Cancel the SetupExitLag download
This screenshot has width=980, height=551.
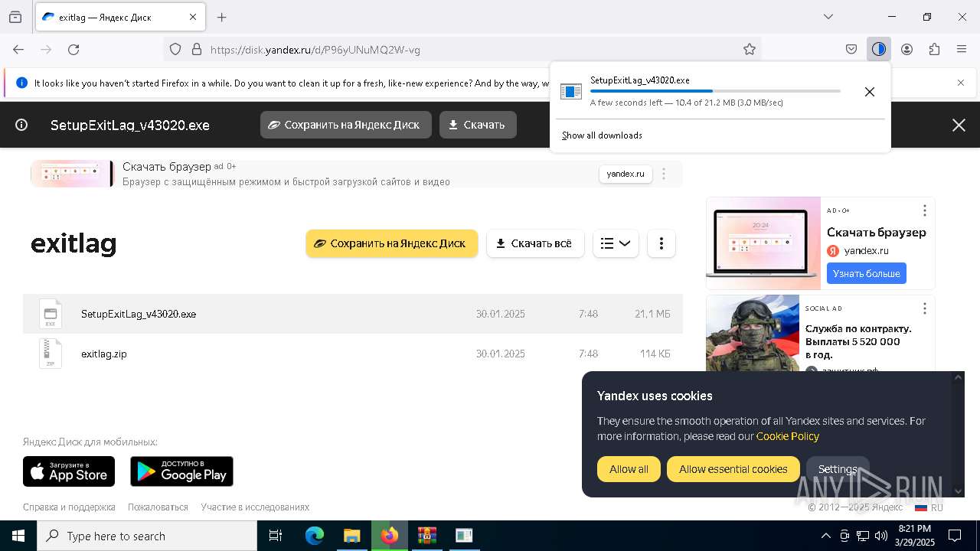pyautogui.click(x=870, y=92)
